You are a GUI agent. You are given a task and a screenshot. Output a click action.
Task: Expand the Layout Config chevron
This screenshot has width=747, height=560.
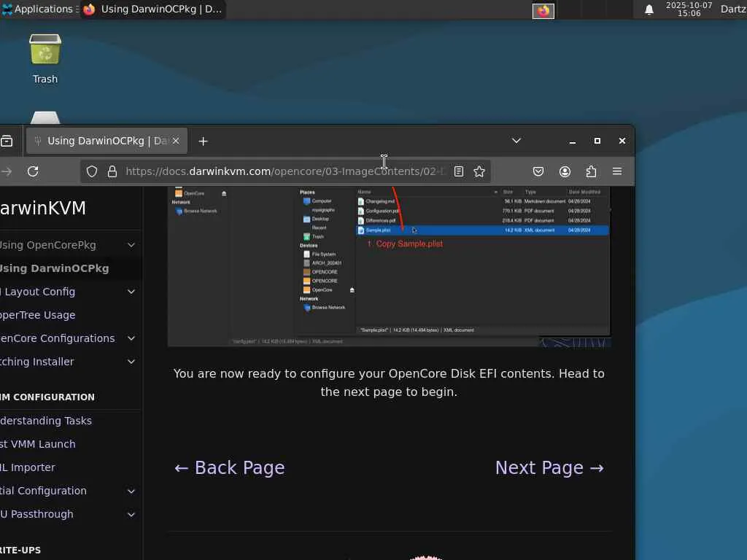[x=131, y=292]
